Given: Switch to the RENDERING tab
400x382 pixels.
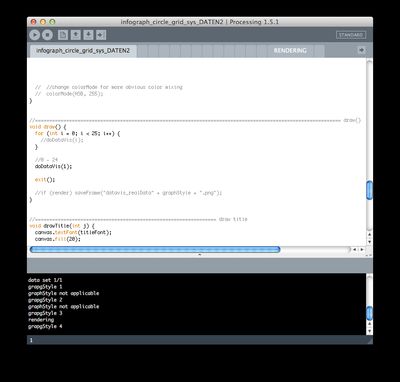Looking at the screenshot, I should click(x=290, y=51).
